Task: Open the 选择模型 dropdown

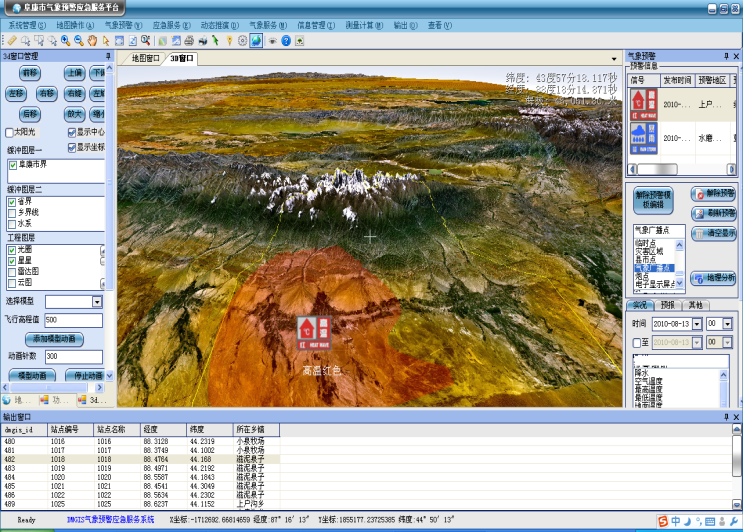Action: pos(97,301)
